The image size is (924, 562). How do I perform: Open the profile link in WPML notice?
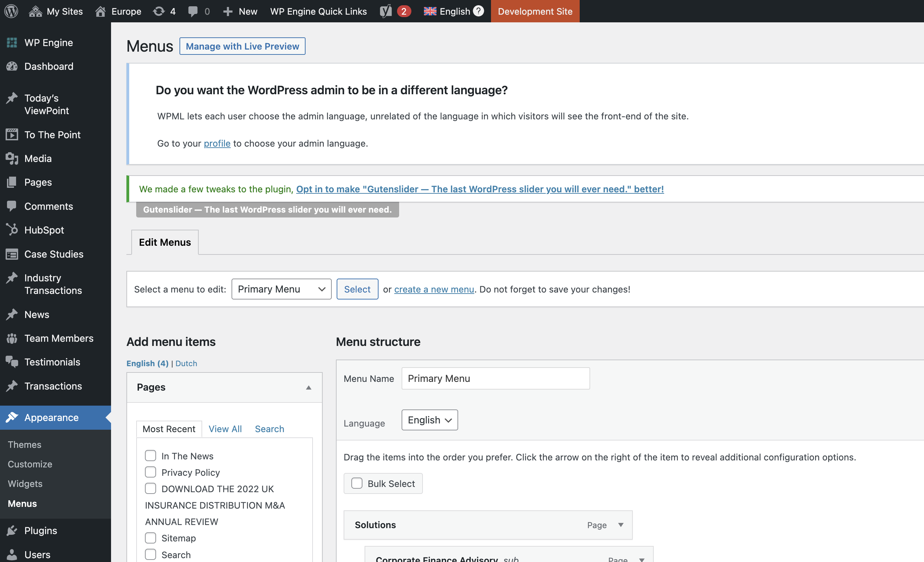click(x=217, y=143)
